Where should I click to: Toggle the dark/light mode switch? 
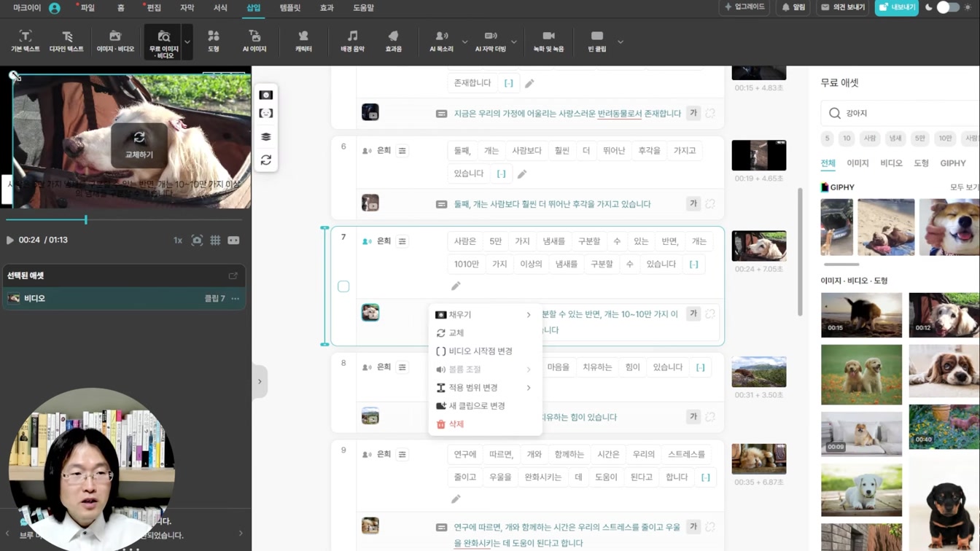pyautogui.click(x=948, y=7)
